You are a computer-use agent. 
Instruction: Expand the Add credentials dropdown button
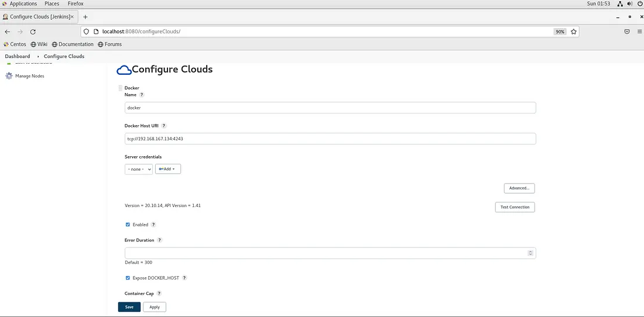click(168, 169)
